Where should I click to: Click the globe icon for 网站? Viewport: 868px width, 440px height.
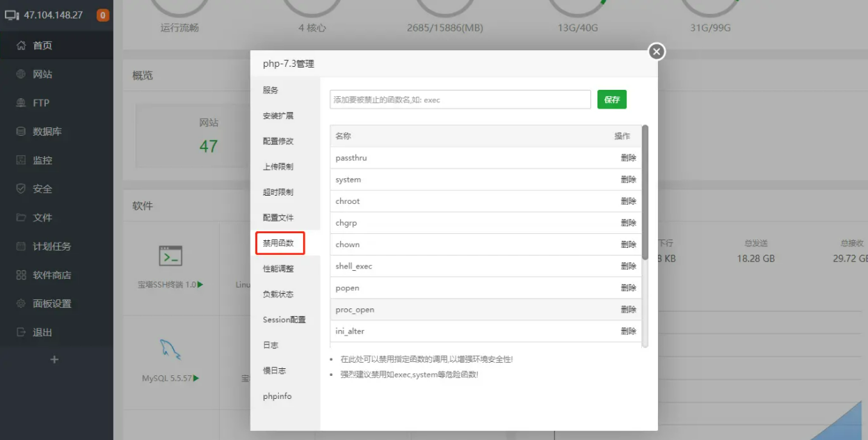pyautogui.click(x=21, y=74)
